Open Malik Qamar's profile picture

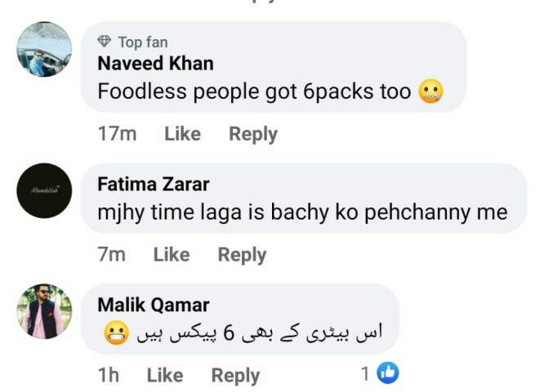point(44,311)
